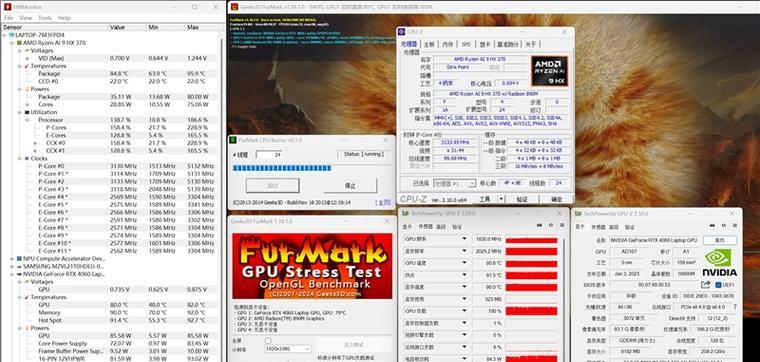Click the FurMark main window title bar icon
760x362 pixels.
coord(235,7)
